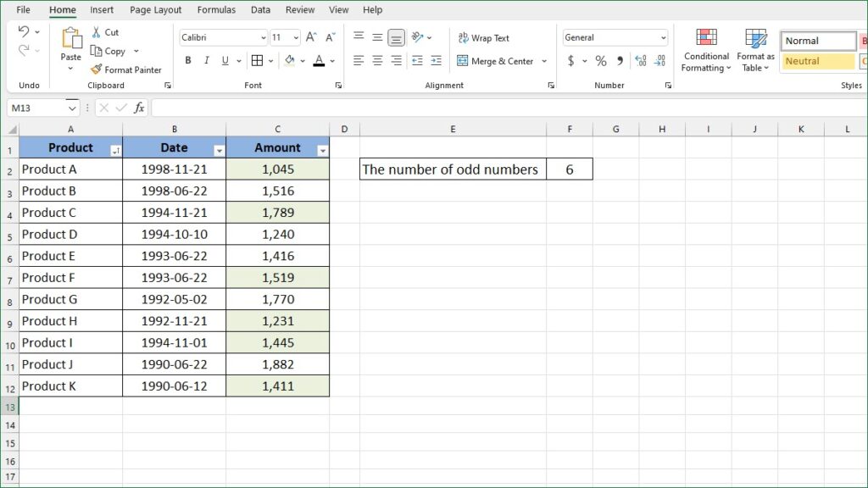
Task: Apply italic formatting
Action: (205, 60)
